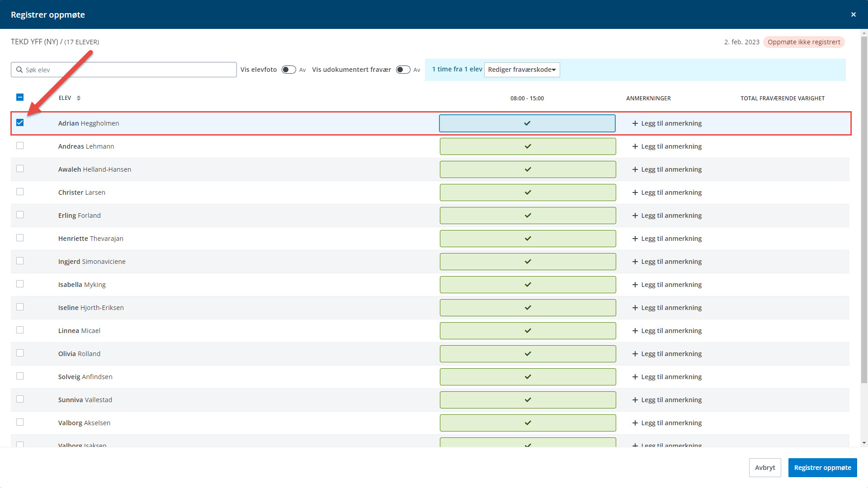Click the 08:00 - 15:00 column header
868x488 pixels.
527,98
